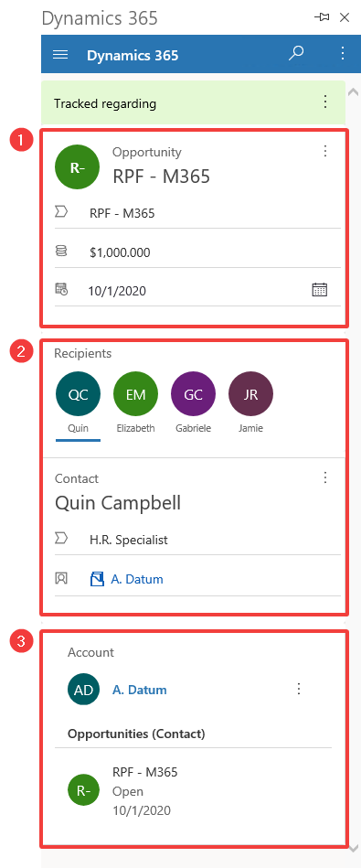Select the H.R. Specialist job title field
This screenshot has width=361, height=868.
(x=198, y=540)
